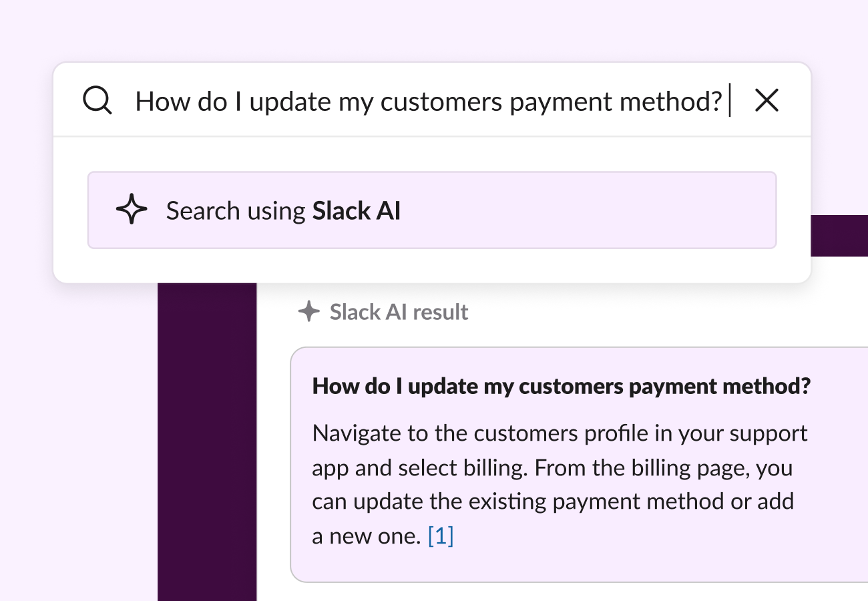Viewport: 868px width, 601px height.
Task: Click the answer paragraph starting with Navigate
Action: click(x=560, y=484)
